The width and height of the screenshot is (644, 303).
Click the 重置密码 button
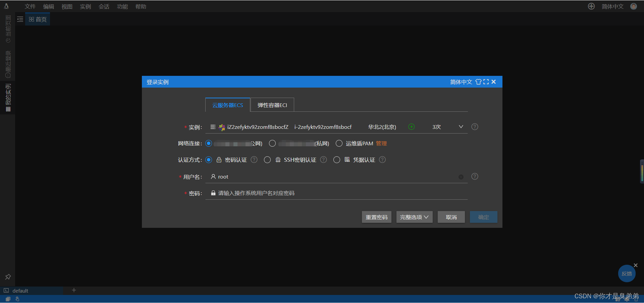tap(376, 217)
